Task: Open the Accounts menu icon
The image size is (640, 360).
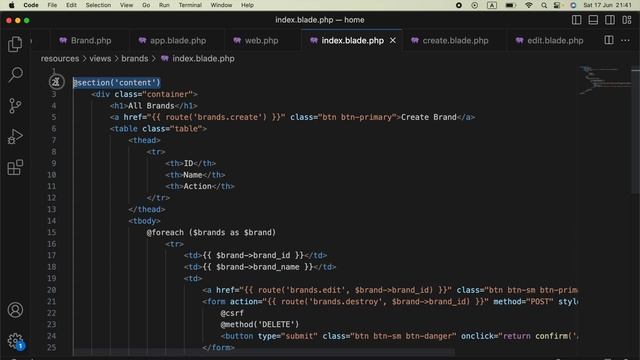Action: coord(15,310)
